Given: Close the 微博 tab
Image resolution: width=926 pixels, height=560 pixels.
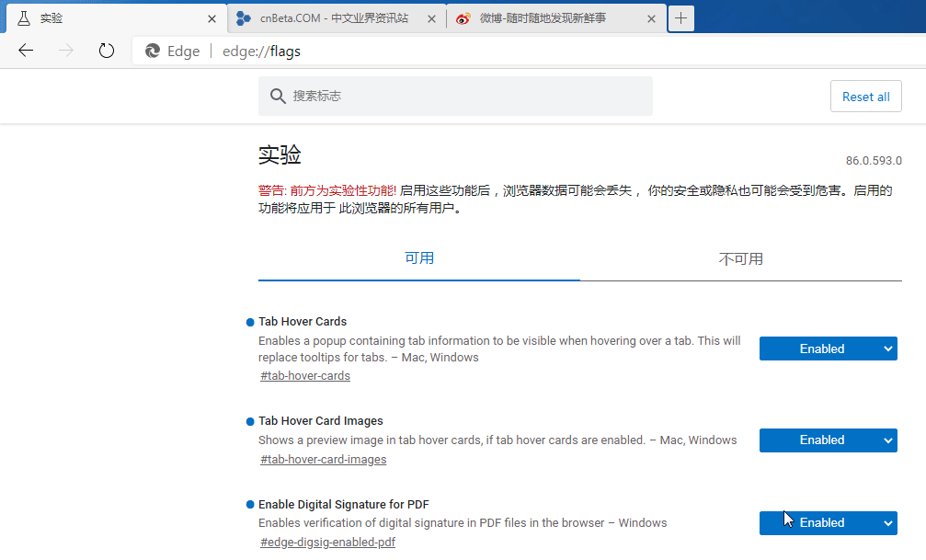Looking at the screenshot, I should click(x=651, y=18).
